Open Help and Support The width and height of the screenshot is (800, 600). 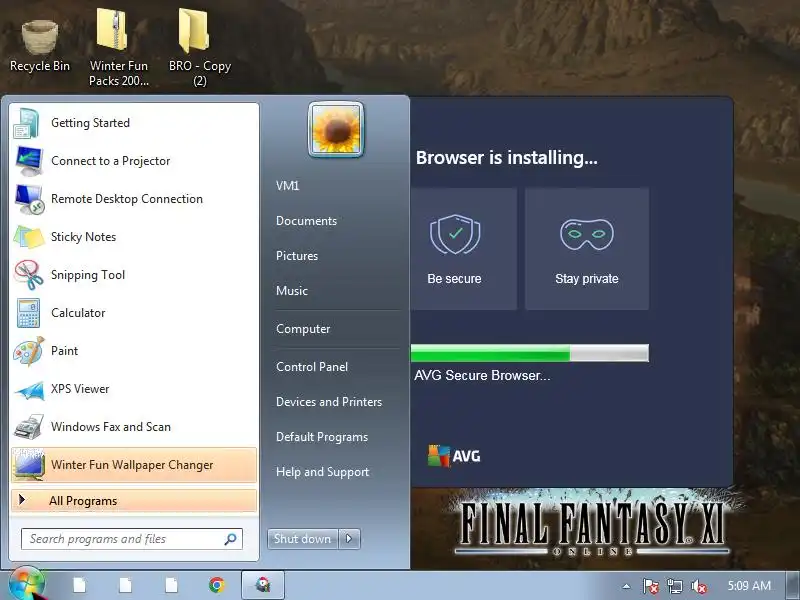322,472
